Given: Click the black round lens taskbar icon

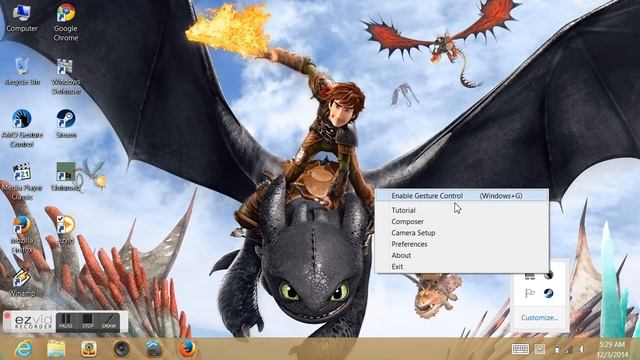Looking at the screenshot, I should tap(121, 349).
